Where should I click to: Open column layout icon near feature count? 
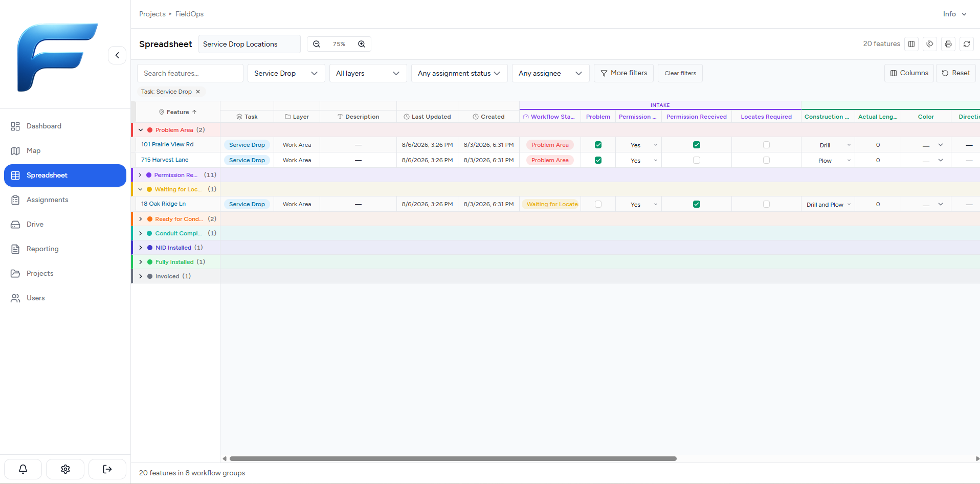[x=911, y=44]
